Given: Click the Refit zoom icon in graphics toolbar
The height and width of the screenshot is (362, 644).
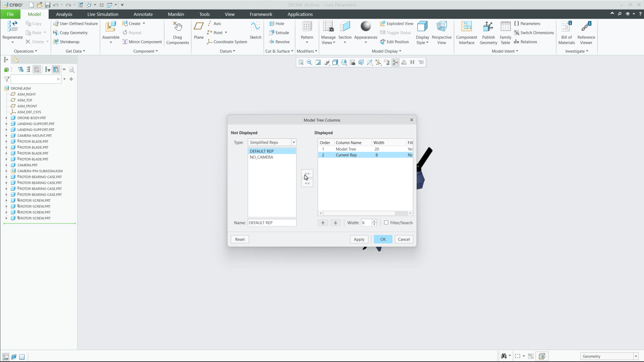Looking at the screenshot, I should [301, 62].
